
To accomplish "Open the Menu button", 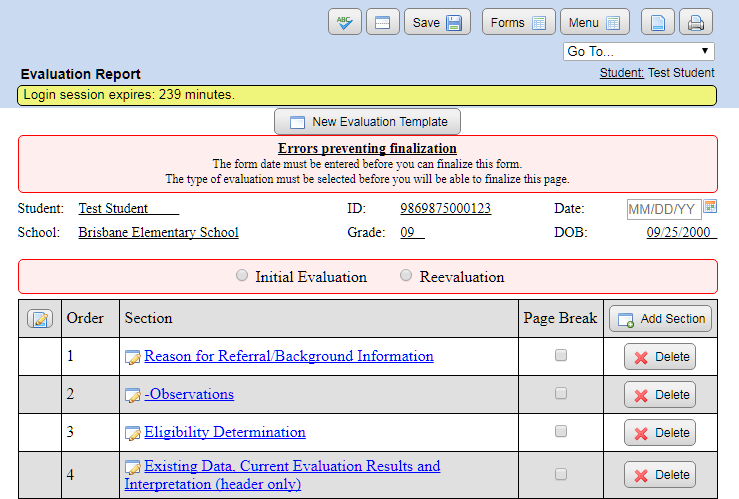I will [594, 22].
